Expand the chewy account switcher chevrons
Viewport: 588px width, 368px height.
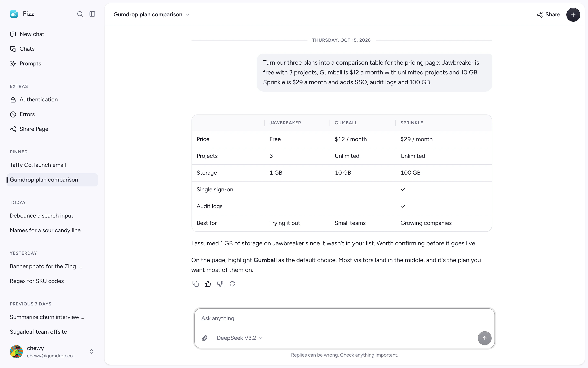tap(91, 352)
